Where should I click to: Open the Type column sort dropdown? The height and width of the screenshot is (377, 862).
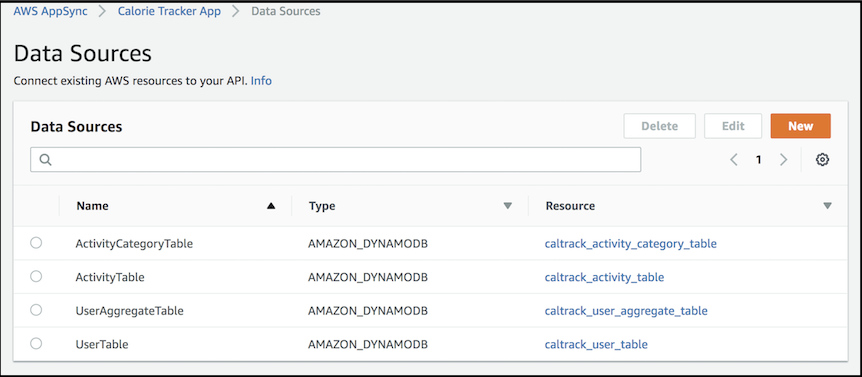(x=507, y=206)
